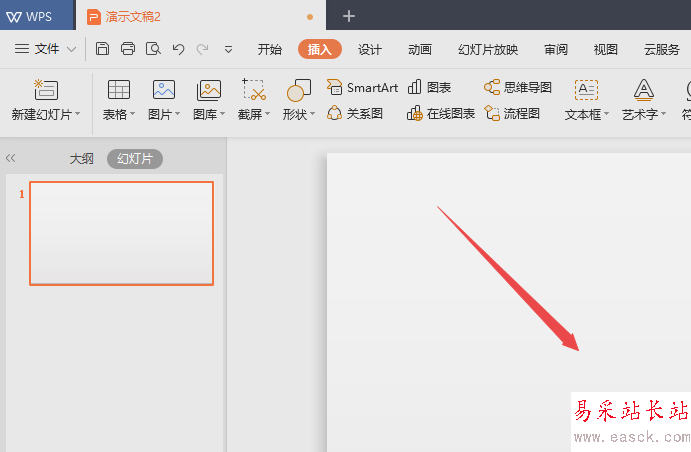This screenshot has height=452, width=691.
Task: Click the 表格 table icon
Action: [119, 89]
